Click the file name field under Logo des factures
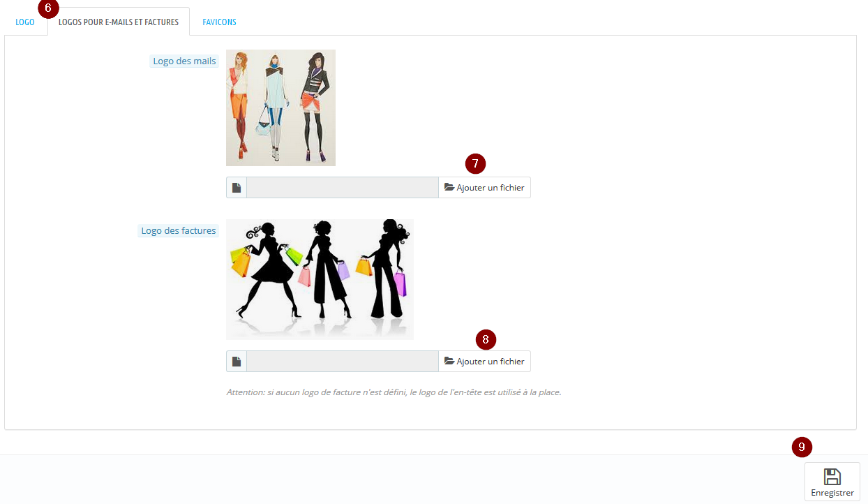868x504 pixels. [x=343, y=361]
